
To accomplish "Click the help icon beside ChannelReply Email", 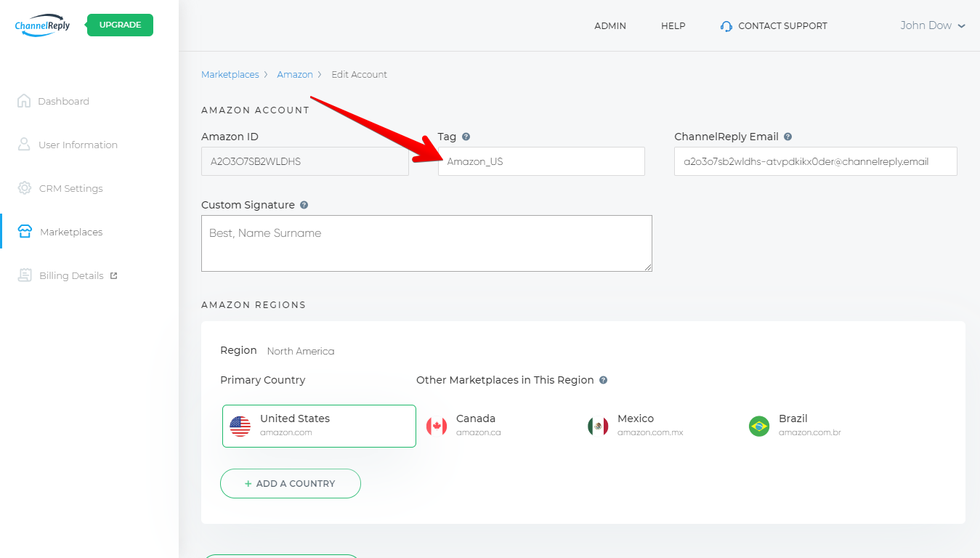I will (788, 137).
